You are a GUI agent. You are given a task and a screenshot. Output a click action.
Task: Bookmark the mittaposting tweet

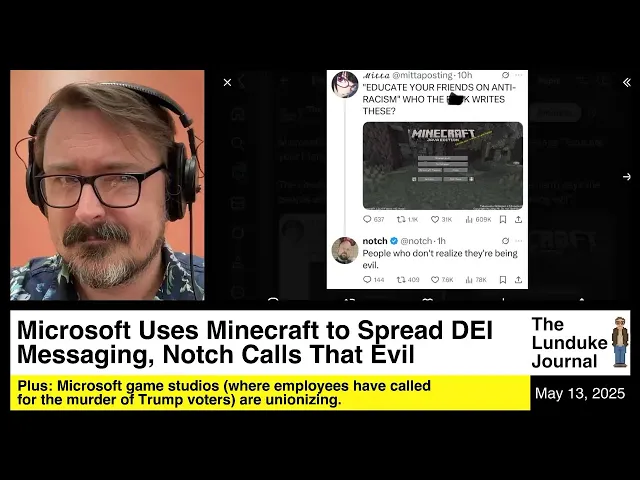[503, 220]
